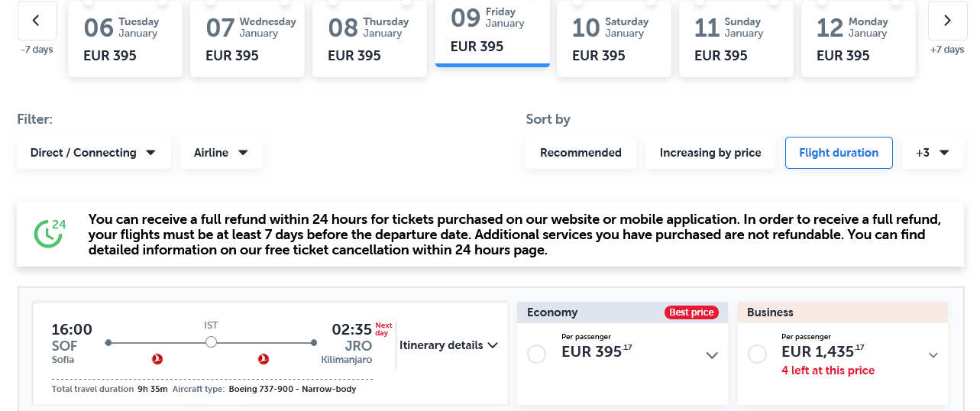Click the next 7 days arrow
This screenshot has height=411, width=980.
click(x=947, y=21)
